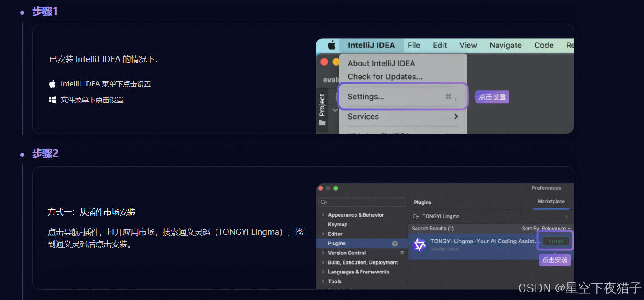
Task: Open the IntelliJ IDEA menu
Action: coord(371,45)
